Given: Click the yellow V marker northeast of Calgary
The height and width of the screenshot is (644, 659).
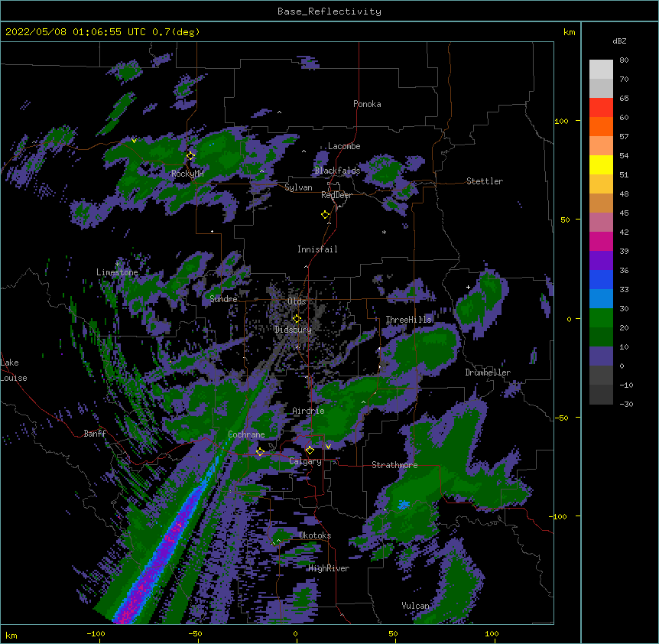Looking at the screenshot, I should tap(328, 447).
